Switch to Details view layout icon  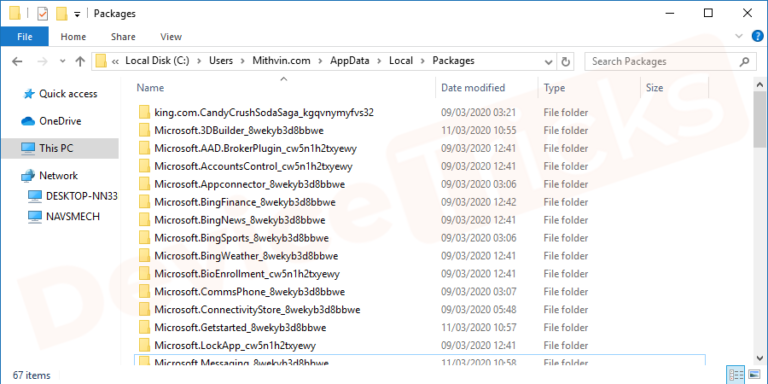(736, 376)
